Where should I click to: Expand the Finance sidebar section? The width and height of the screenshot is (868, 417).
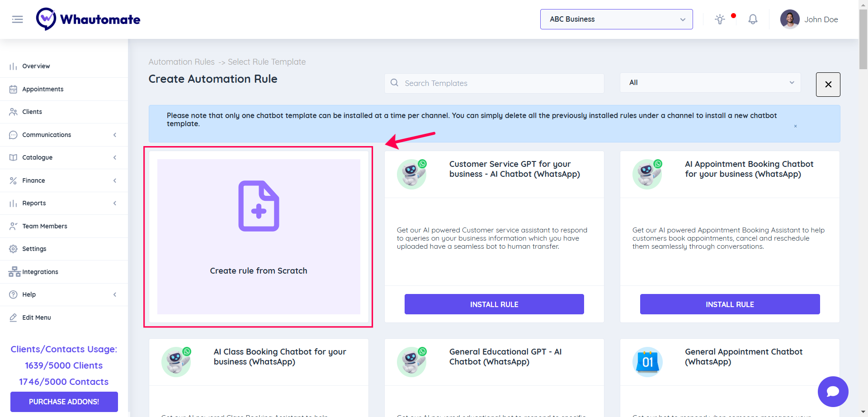coord(63,180)
